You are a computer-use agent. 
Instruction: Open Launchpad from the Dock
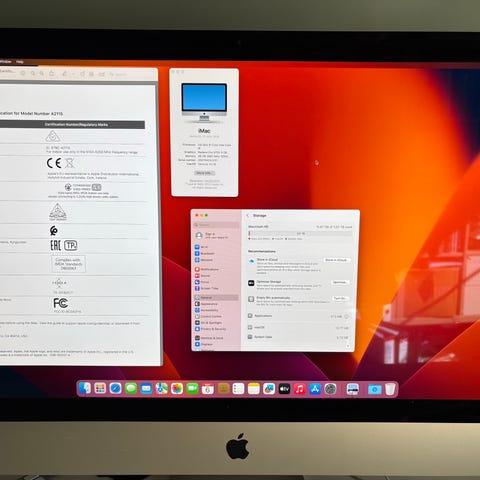pos(100,388)
